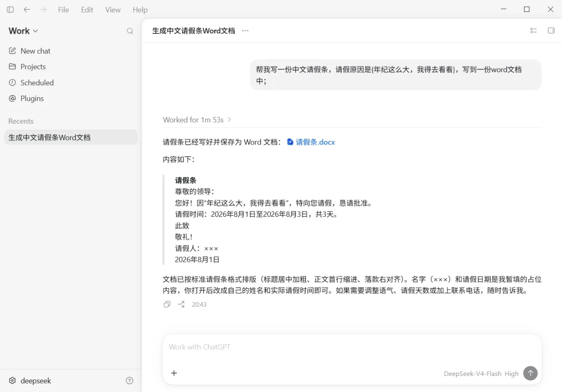The image size is (562, 392).
Task: Open the Edit menu
Action: pyautogui.click(x=87, y=10)
